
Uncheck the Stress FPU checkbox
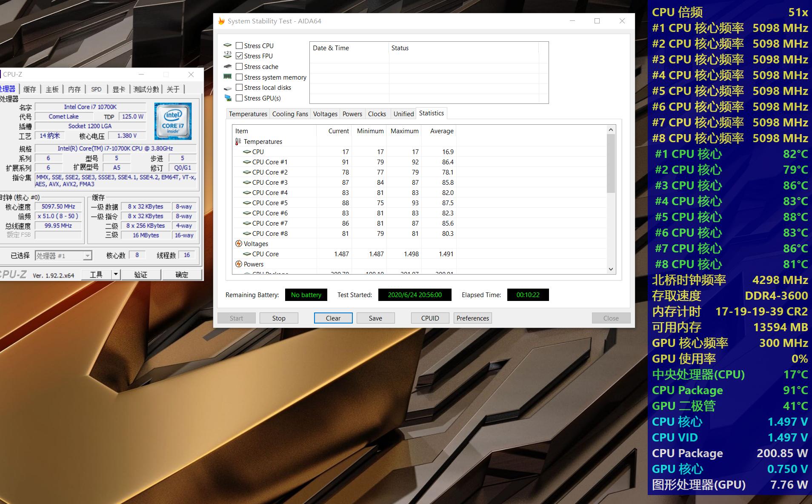(239, 56)
